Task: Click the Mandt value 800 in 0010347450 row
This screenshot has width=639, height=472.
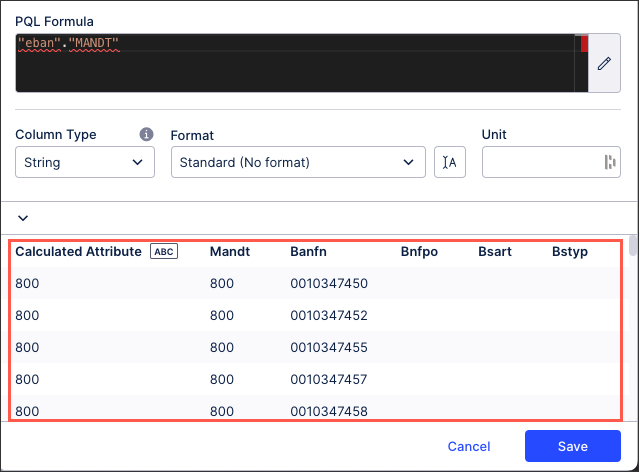Action: pos(222,283)
